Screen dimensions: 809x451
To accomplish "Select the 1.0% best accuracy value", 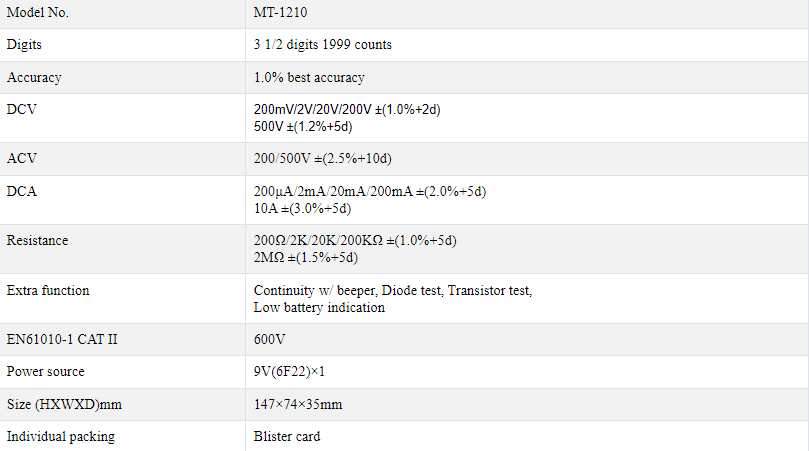I will coord(309,77).
